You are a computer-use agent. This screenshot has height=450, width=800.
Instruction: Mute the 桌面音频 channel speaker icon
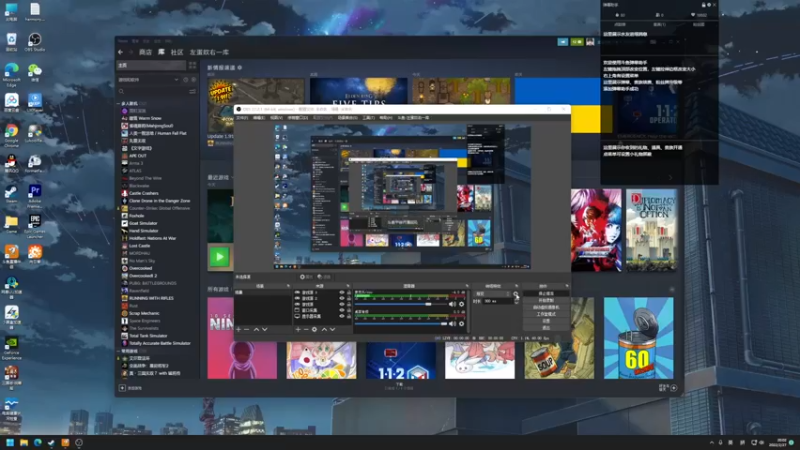(x=452, y=323)
